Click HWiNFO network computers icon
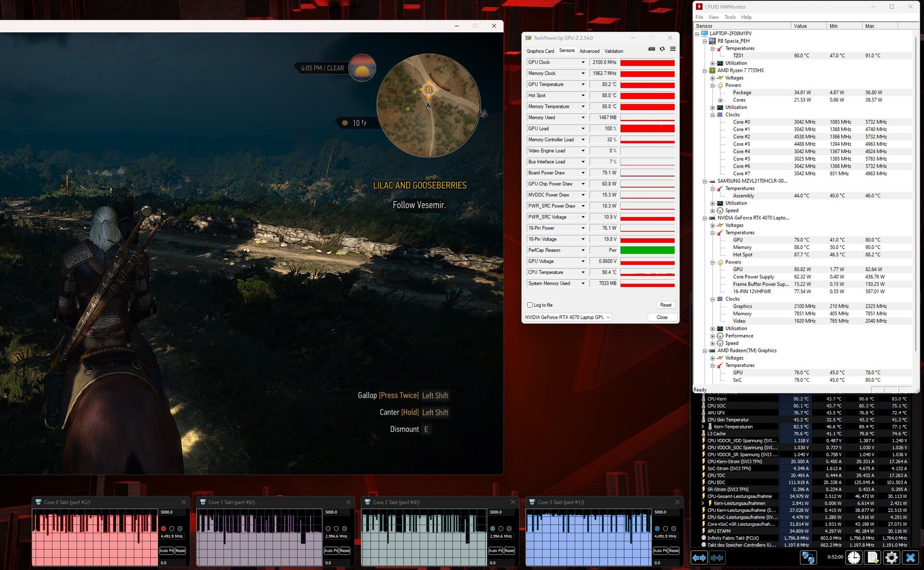This screenshot has width=924, height=570. coord(808,557)
